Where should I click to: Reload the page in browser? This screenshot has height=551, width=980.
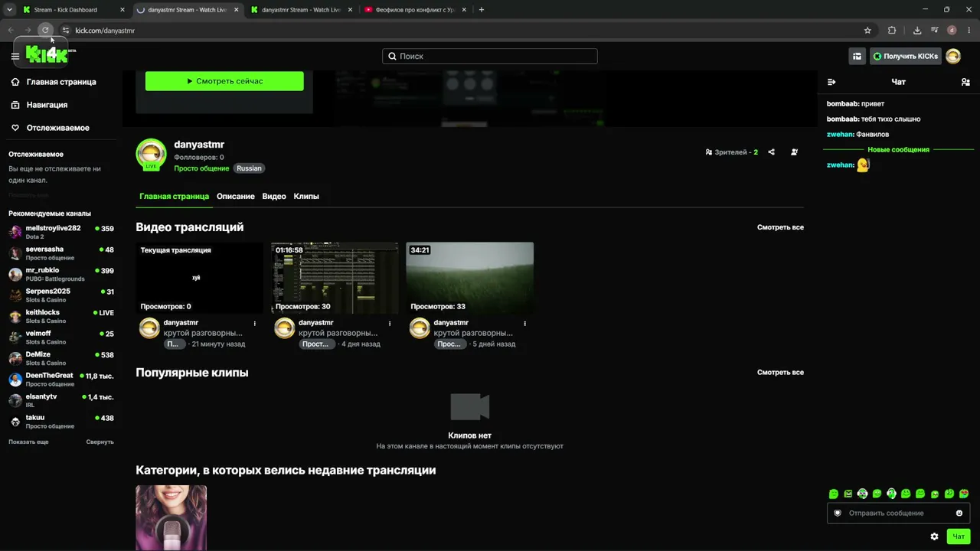(x=45, y=31)
